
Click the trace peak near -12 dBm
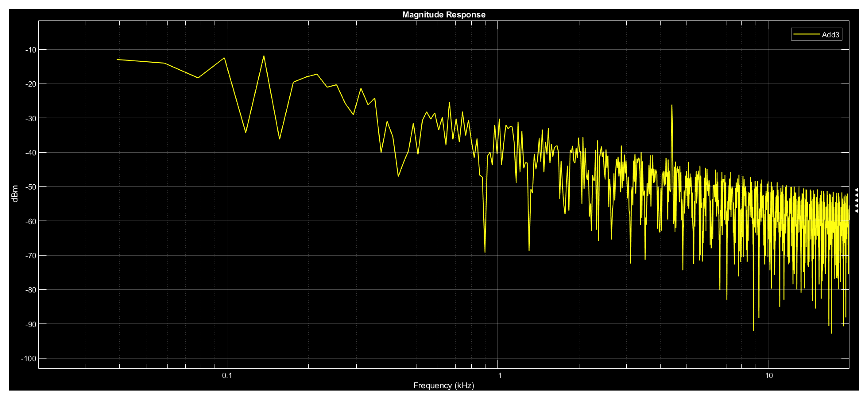coord(264,56)
